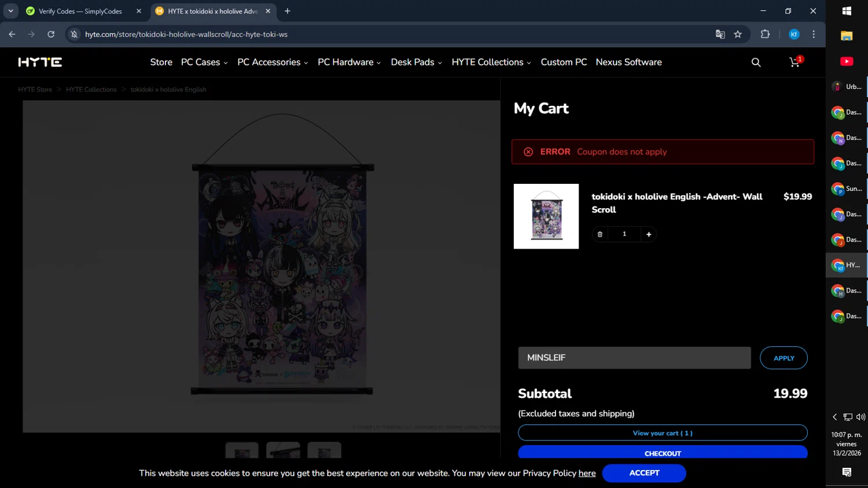Increase quantity with the plus button
Viewport: 868px width, 488px height.
click(x=649, y=234)
